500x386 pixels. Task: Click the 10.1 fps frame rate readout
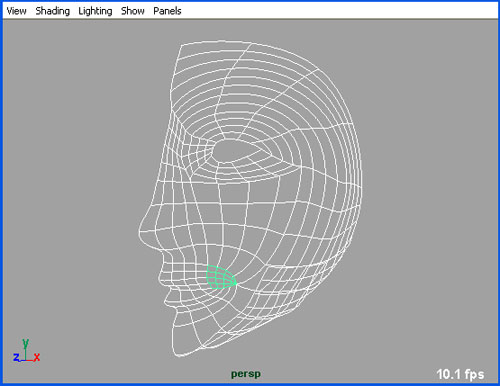click(460, 374)
